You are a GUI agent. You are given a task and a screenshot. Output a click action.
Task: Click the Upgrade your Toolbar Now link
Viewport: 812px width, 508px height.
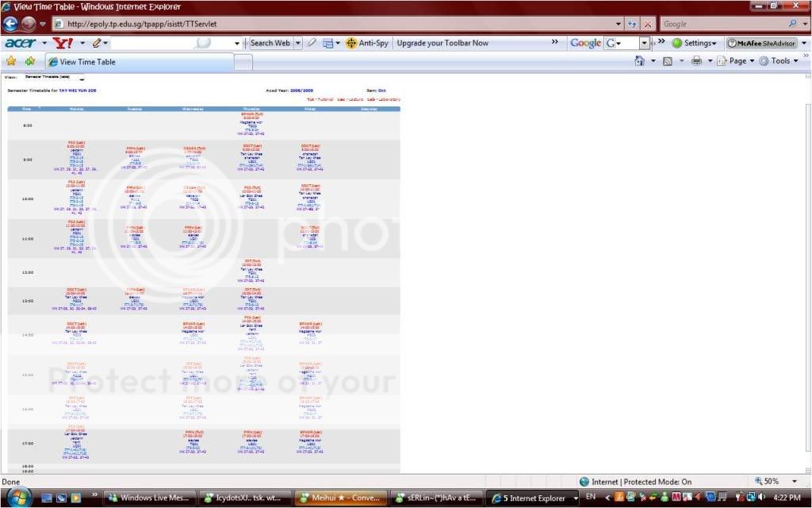tap(442, 43)
